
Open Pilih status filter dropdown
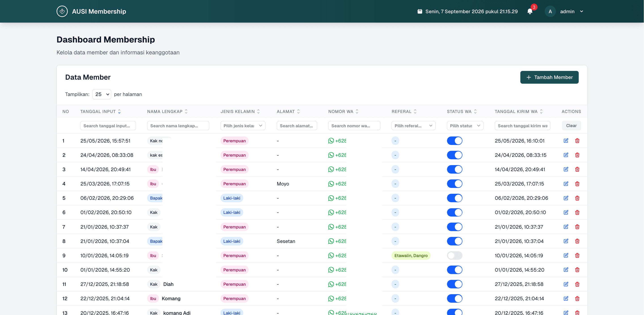(x=465, y=126)
